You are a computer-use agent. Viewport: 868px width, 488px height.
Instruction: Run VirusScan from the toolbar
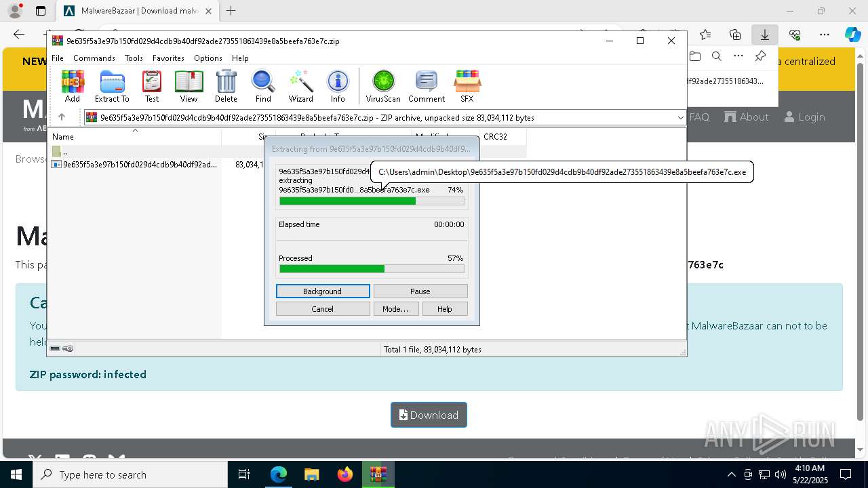click(x=383, y=86)
